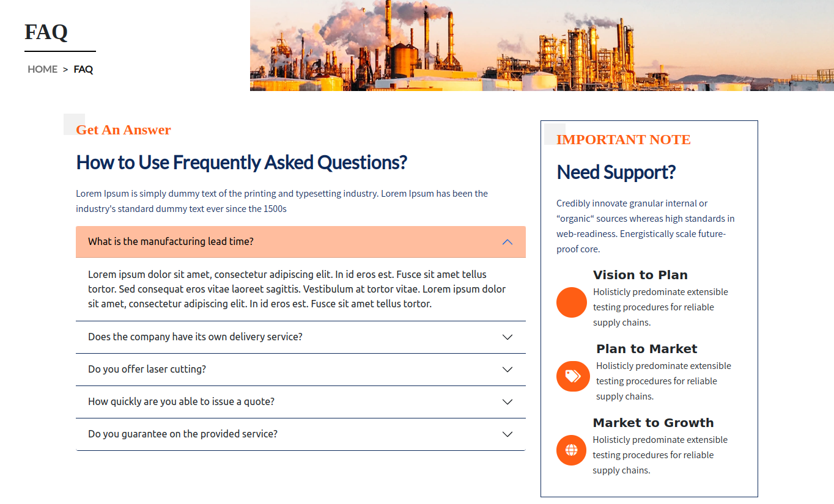Expand the guarantee on service chevron
Screen dimensions: 834x504
(507, 434)
